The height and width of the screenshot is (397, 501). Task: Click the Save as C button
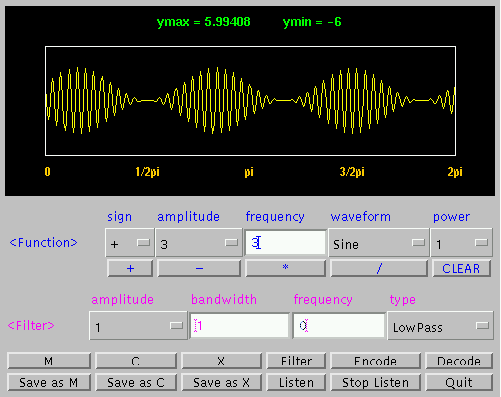click(x=136, y=382)
